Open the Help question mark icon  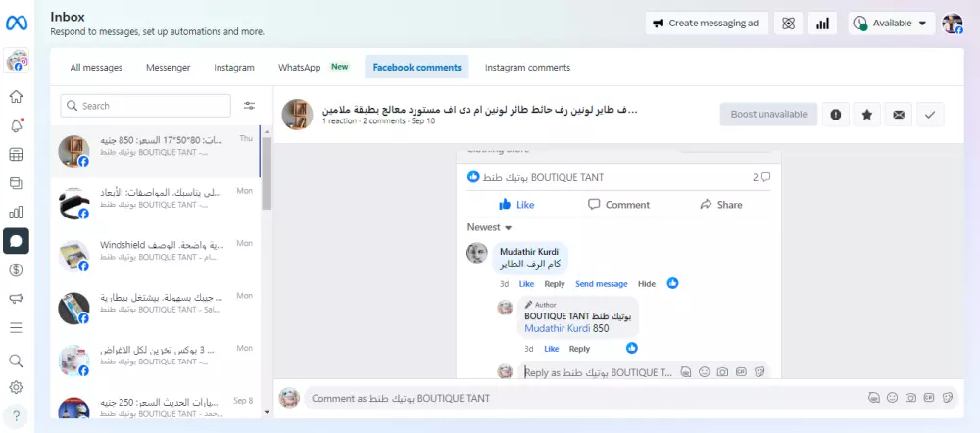tap(17, 415)
